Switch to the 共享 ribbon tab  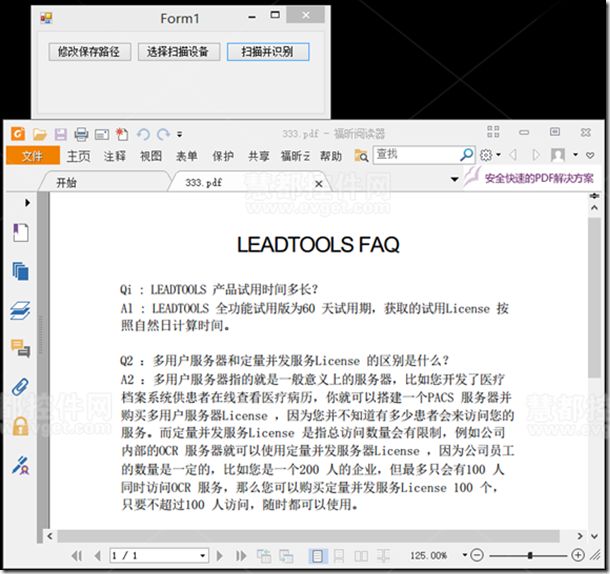(259, 156)
